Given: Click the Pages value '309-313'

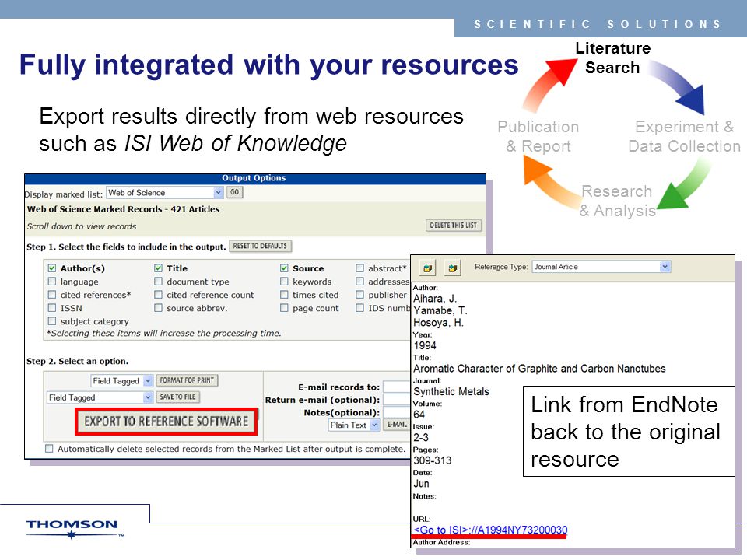Looking at the screenshot, I should coord(432,460).
